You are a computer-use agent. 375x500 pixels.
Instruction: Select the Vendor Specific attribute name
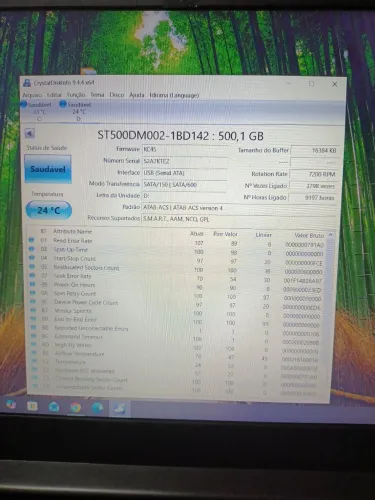coord(73,311)
